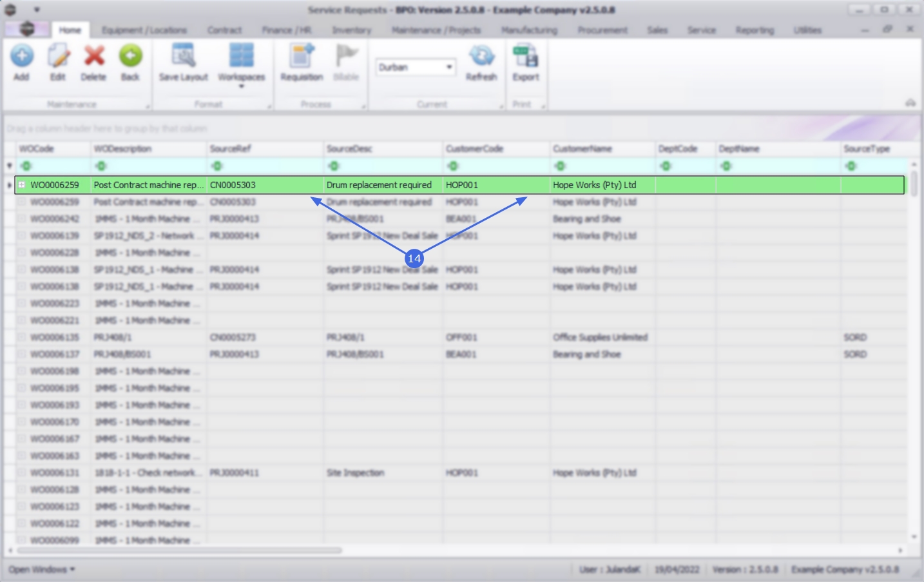Sort by the SourceType column header

874,149
